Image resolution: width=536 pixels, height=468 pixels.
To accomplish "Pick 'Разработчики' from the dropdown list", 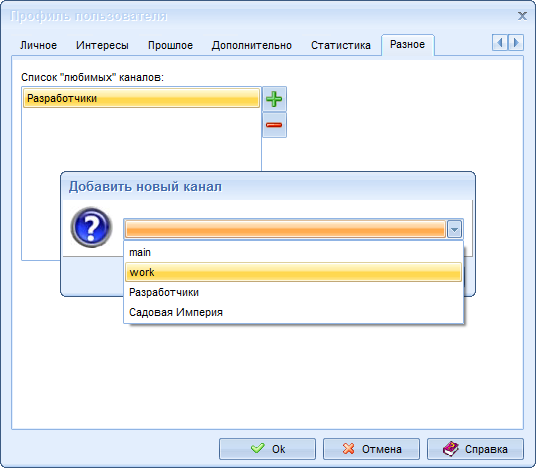I will point(294,292).
